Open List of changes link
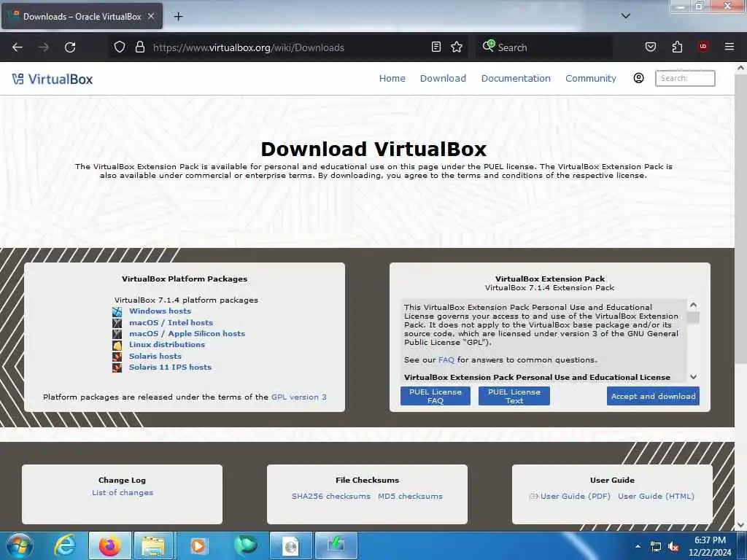The image size is (747, 560). [x=123, y=492]
